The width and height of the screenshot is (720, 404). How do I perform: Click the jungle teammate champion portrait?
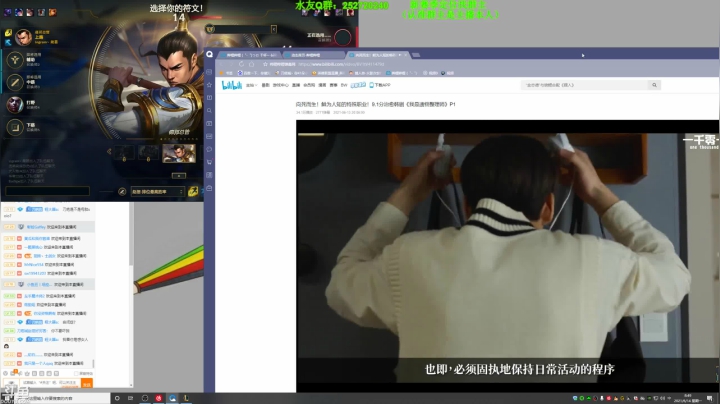point(15,105)
